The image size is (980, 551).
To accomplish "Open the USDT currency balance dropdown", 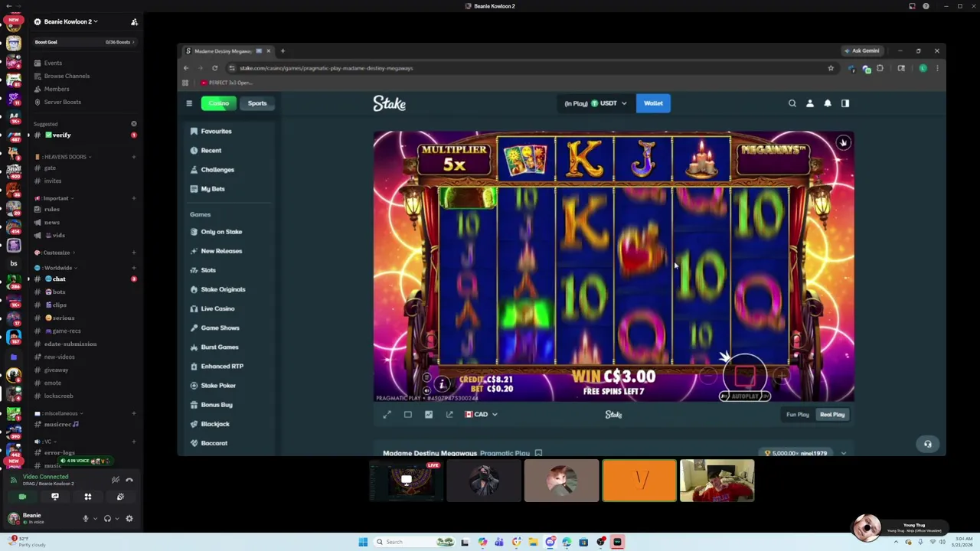I will [596, 103].
